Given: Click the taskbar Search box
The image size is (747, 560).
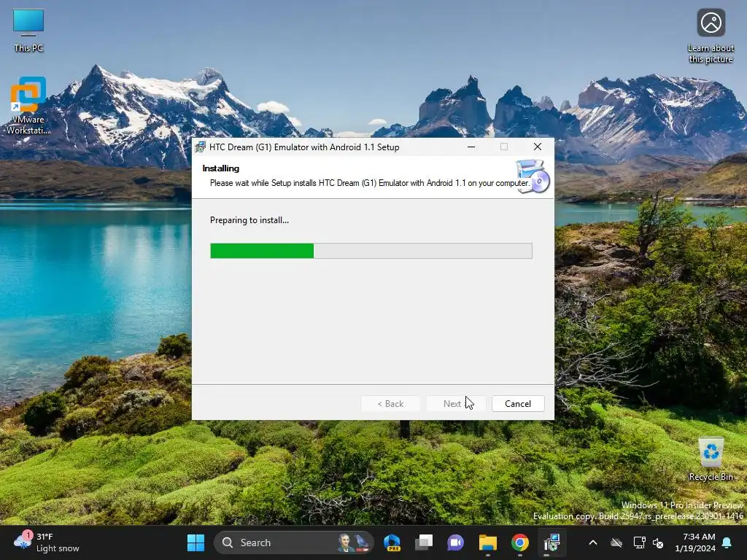Looking at the screenshot, I should 293,542.
